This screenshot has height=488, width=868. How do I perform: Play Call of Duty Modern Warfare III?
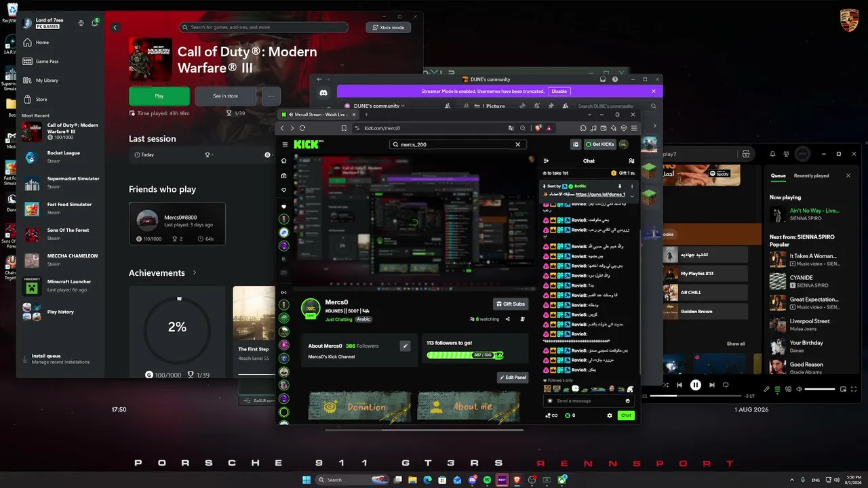(159, 96)
